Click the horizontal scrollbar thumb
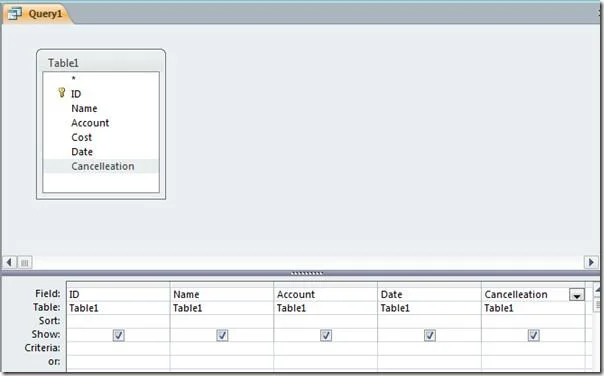 coord(24,263)
